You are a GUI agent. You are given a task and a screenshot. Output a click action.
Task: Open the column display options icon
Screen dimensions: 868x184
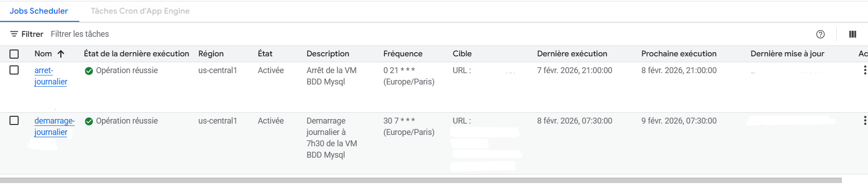[853, 34]
